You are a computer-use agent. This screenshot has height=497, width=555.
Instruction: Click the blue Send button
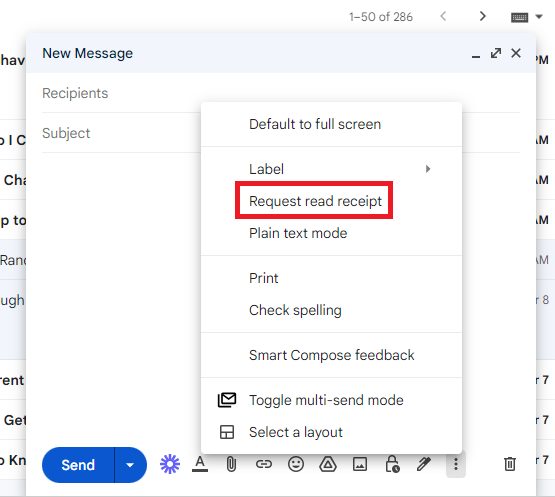[x=78, y=465]
